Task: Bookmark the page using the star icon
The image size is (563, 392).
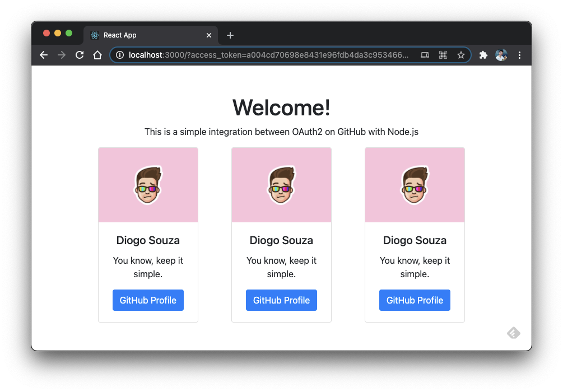Action: tap(461, 55)
